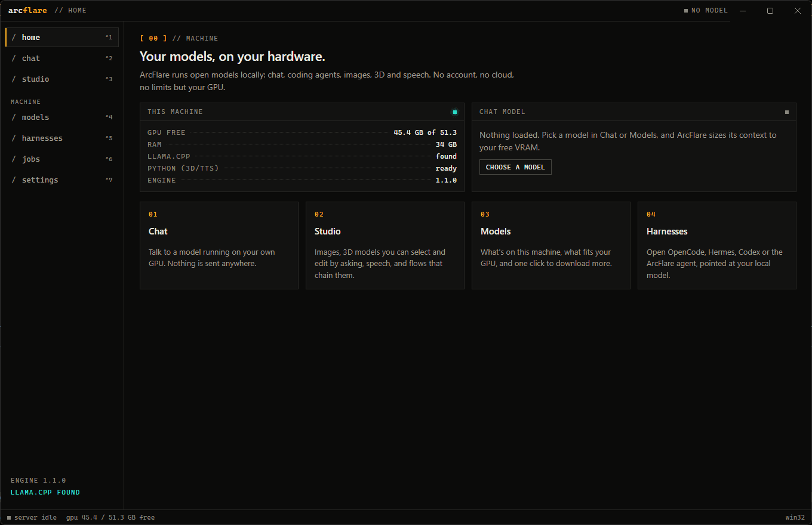812x525 pixels.
Task: Open studio from the sidebar
Action: (x=62, y=79)
